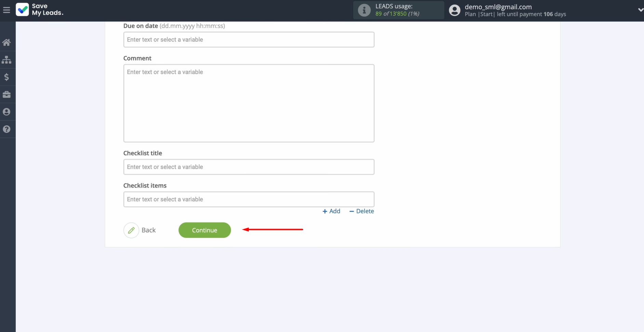Click the account avatar icon in header
This screenshot has height=332, width=644.
[454, 10]
